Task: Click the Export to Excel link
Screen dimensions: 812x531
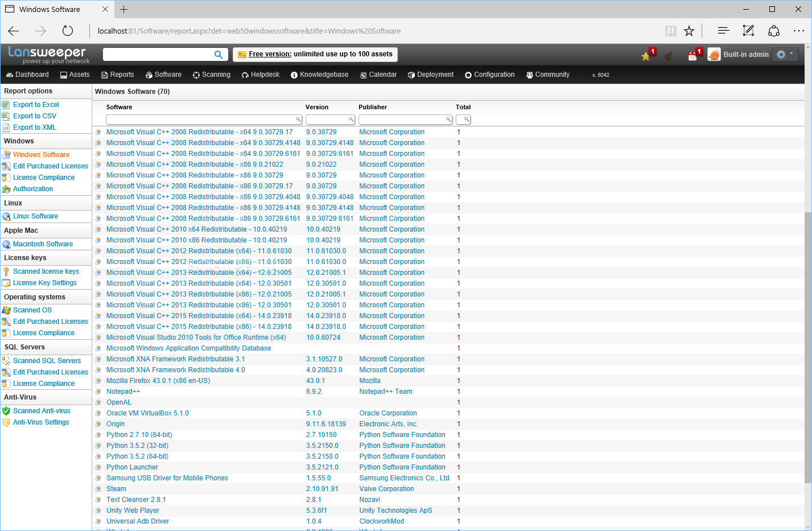Action: [x=36, y=105]
